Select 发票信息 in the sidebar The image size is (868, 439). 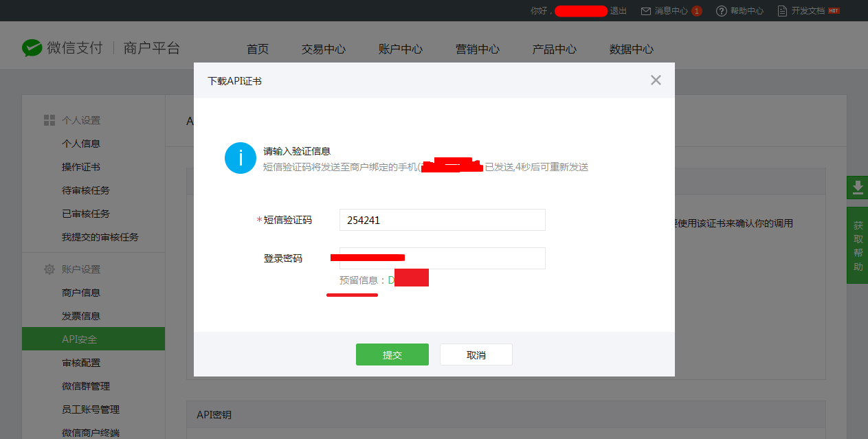coord(81,316)
